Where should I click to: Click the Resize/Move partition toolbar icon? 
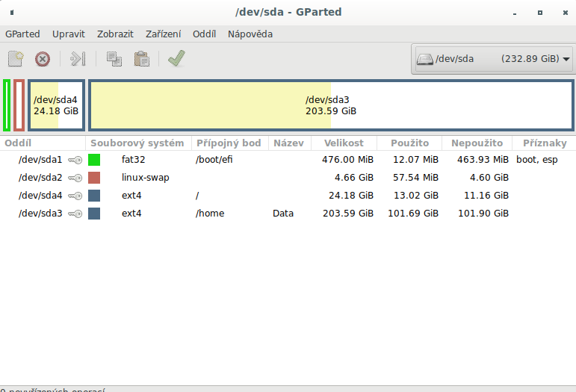coord(78,59)
